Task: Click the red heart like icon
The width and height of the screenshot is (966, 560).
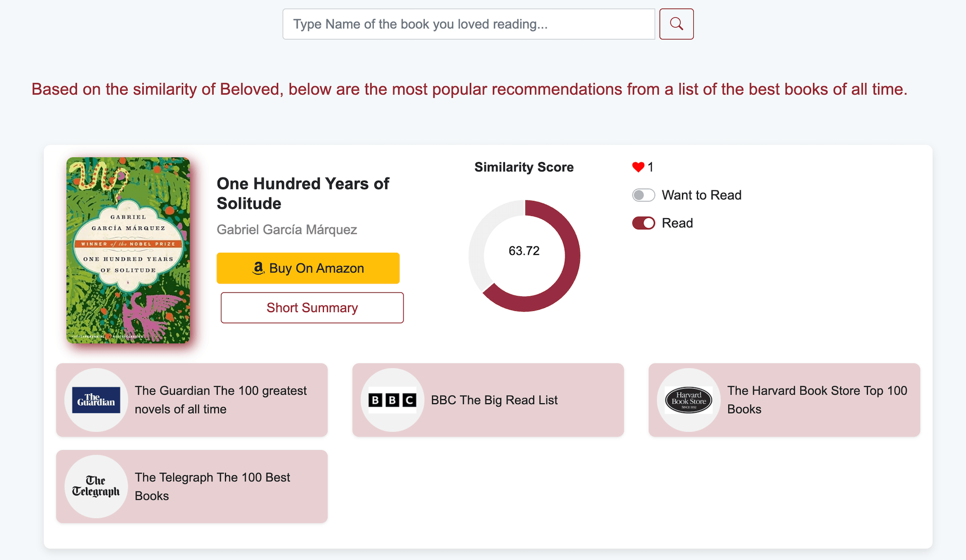Action: pyautogui.click(x=638, y=167)
